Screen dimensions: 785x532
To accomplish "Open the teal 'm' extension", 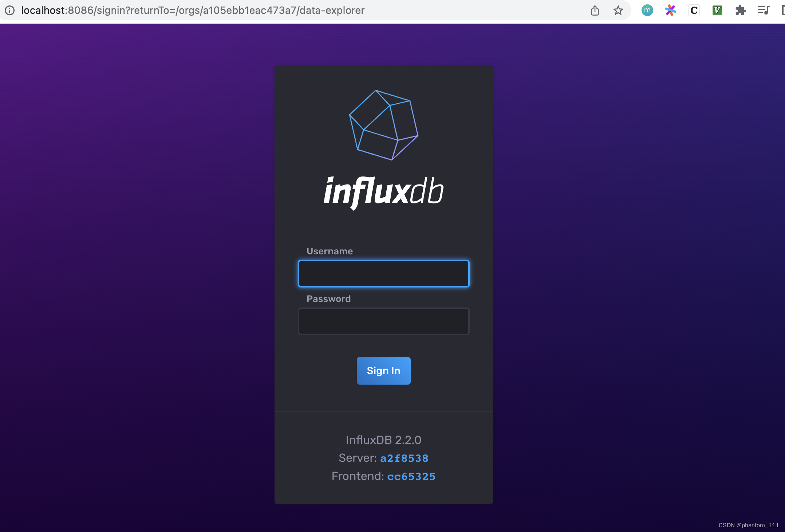I will coord(647,10).
